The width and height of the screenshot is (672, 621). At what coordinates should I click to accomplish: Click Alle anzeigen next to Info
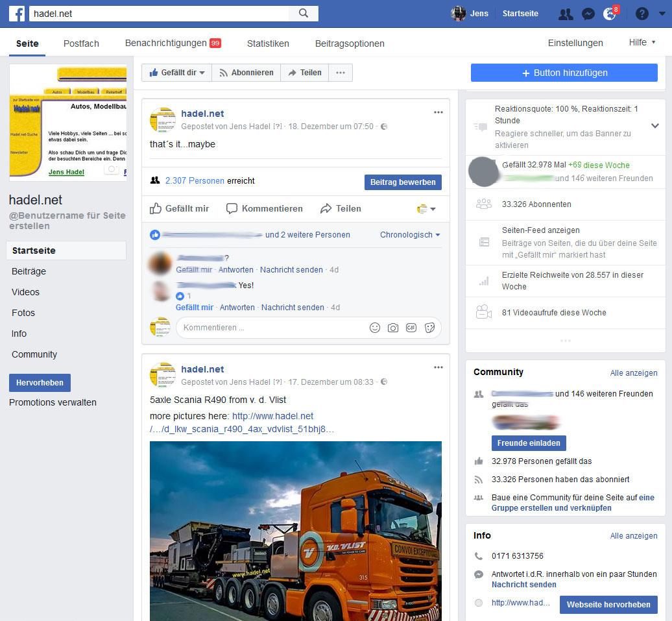tap(634, 535)
